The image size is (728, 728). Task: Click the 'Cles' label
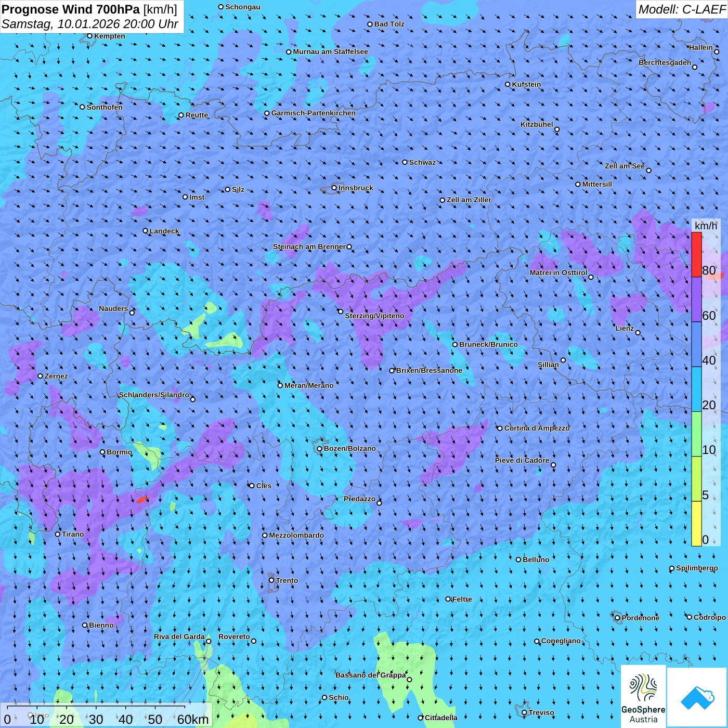pyautogui.click(x=264, y=486)
